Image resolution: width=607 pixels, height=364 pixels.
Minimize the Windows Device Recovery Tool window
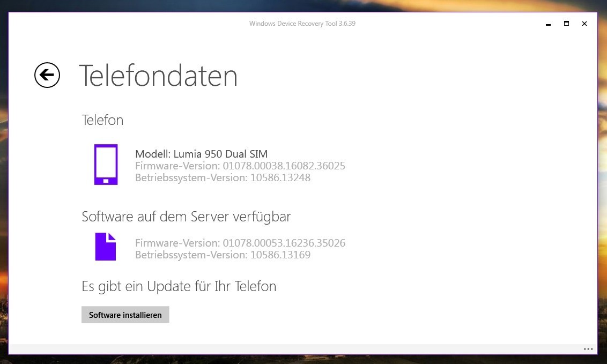click(548, 24)
